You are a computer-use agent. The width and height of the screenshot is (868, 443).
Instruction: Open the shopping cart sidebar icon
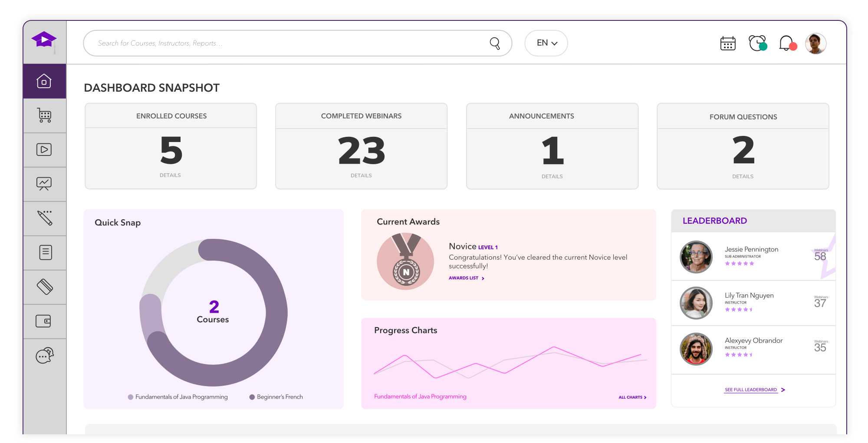44,116
